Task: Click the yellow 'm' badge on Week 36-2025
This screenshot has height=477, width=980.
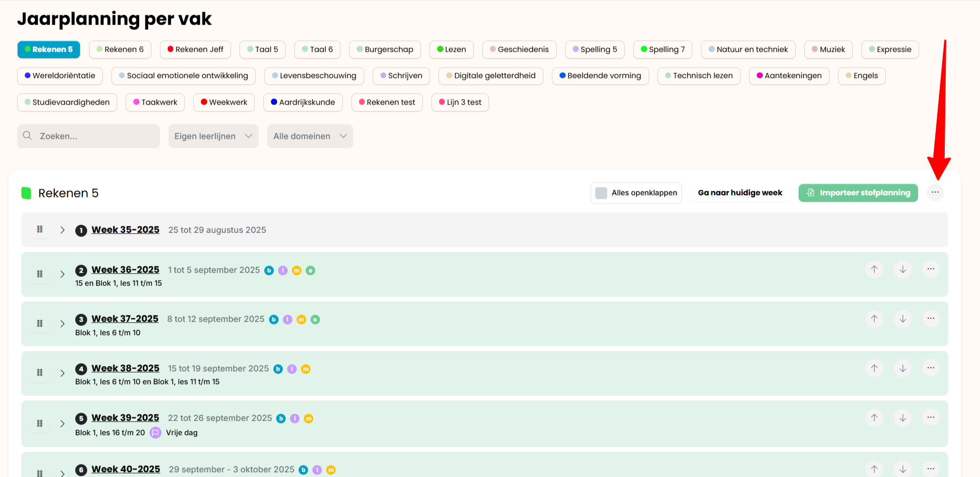Action: click(x=297, y=270)
